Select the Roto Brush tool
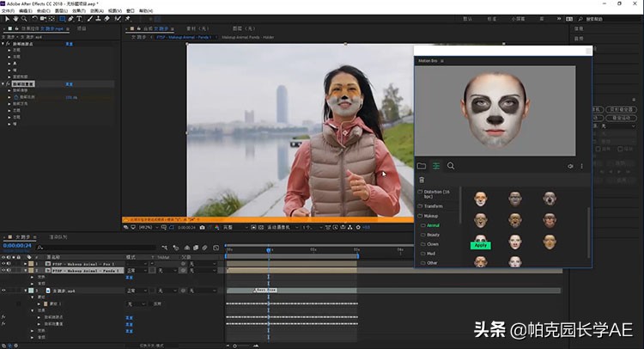 coord(118,19)
